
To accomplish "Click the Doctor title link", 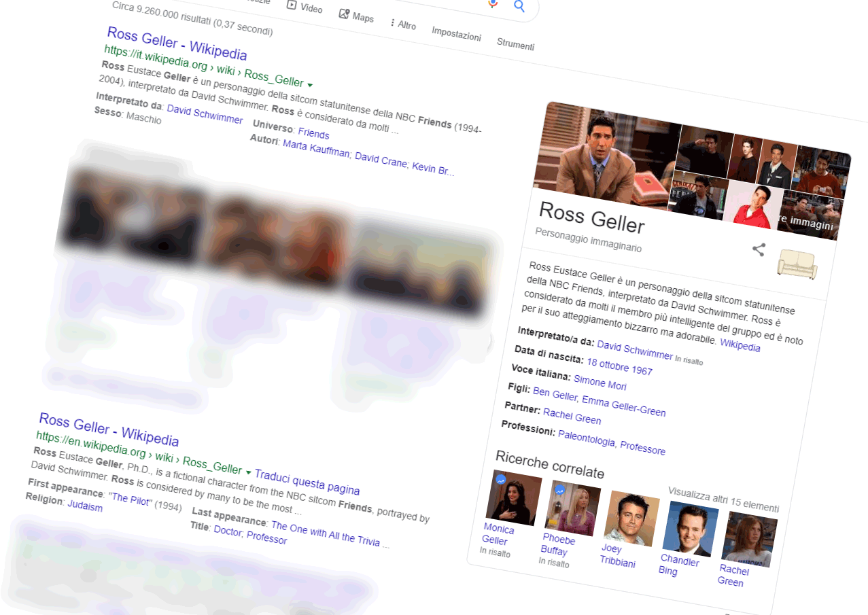I will click(x=227, y=531).
